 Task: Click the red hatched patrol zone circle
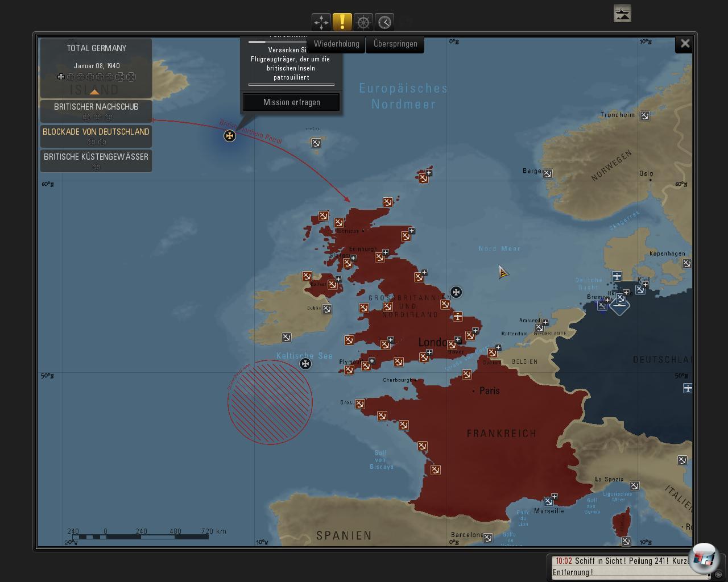pos(270,402)
